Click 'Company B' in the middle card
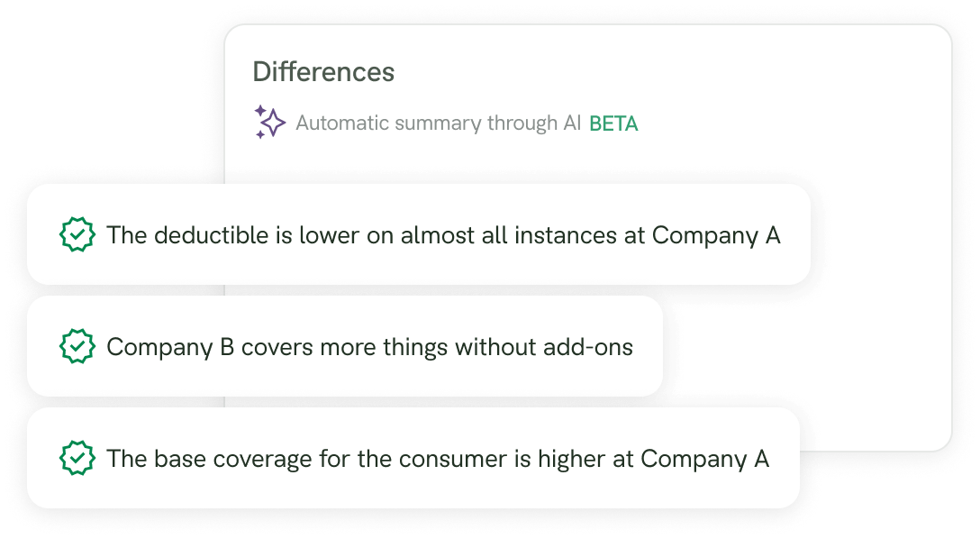The height and width of the screenshot is (539, 980). [x=170, y=348]
